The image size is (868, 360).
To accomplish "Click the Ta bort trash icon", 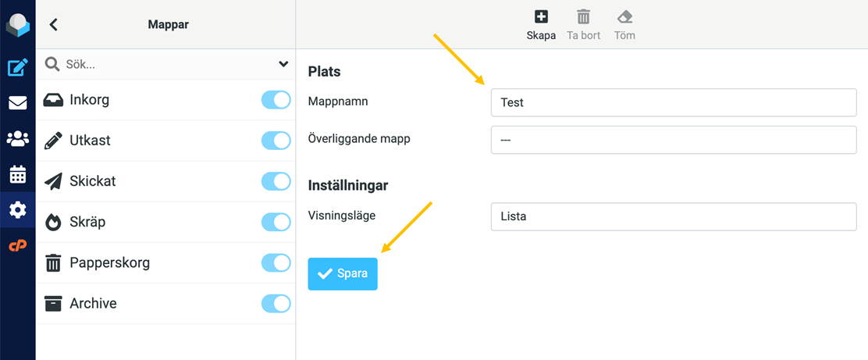I will pos(583,16).
